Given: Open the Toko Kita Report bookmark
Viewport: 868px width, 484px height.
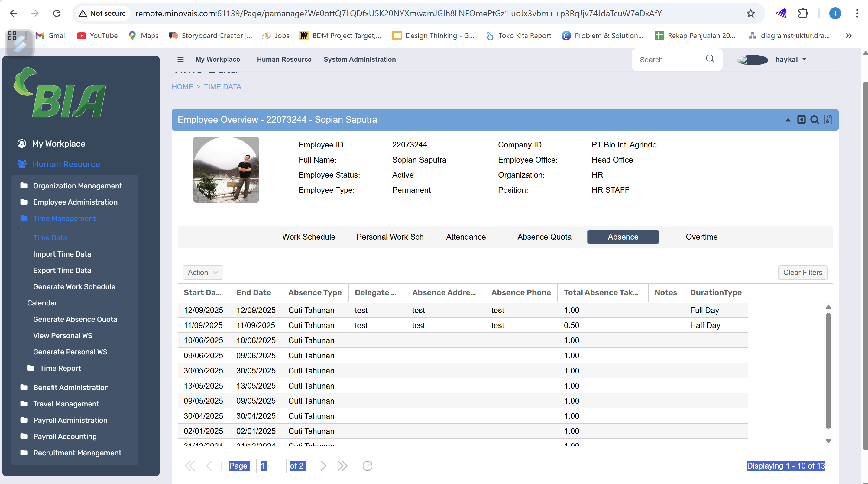Looking at the screenshot, I should (519, 36).
